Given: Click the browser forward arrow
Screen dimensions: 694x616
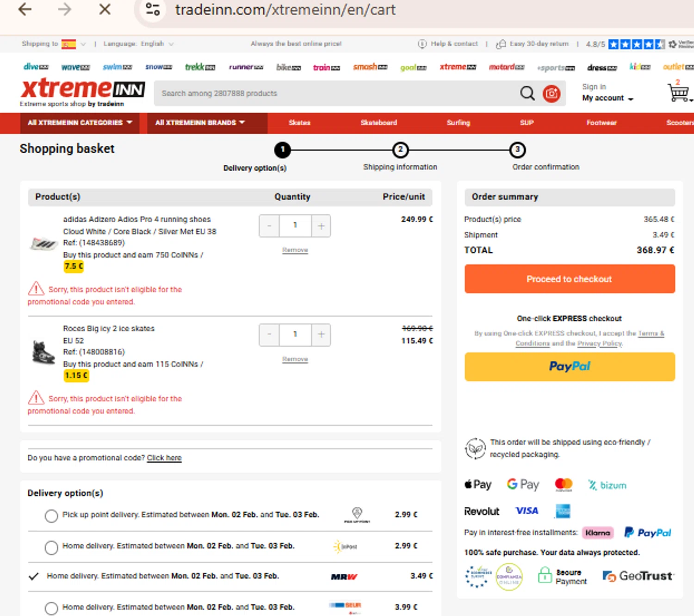Looking at the screenshot, I should click(x=65, y=9).
